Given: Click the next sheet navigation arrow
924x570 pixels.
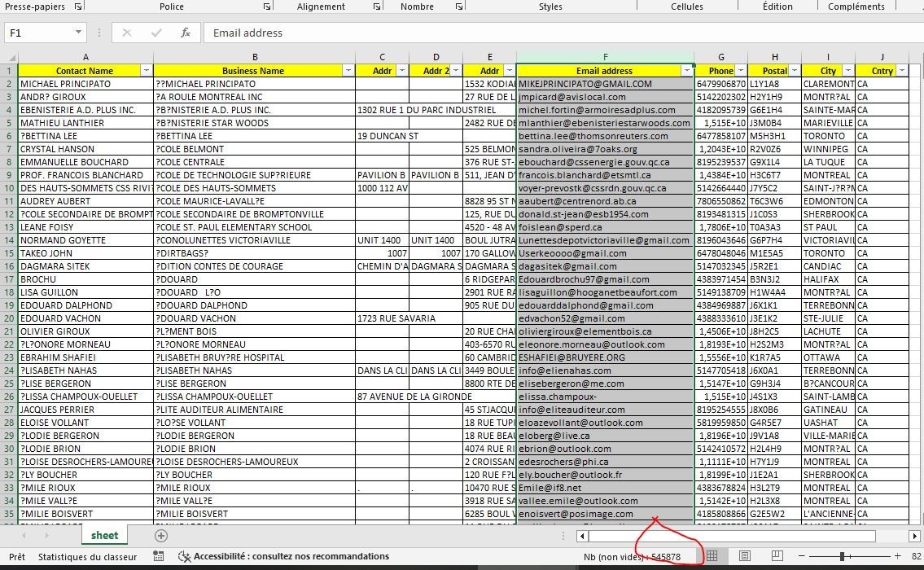Looking at the screenshot, I should point(46,535).
